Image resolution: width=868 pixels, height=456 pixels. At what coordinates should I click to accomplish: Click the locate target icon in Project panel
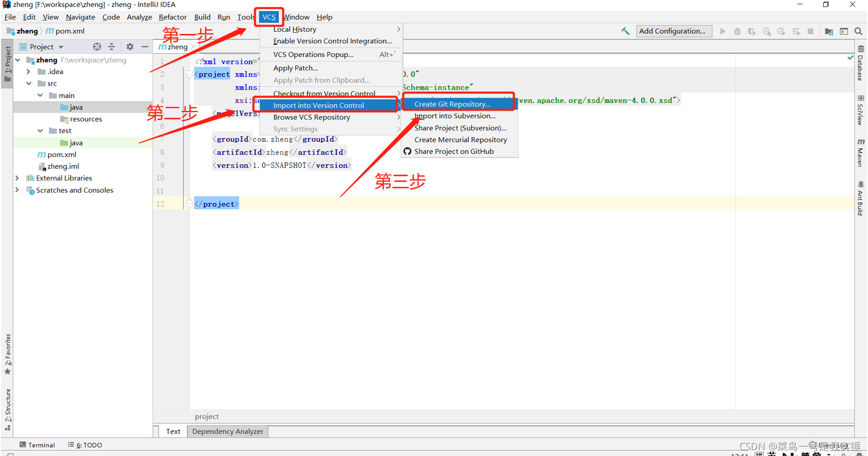coord(97,46)
